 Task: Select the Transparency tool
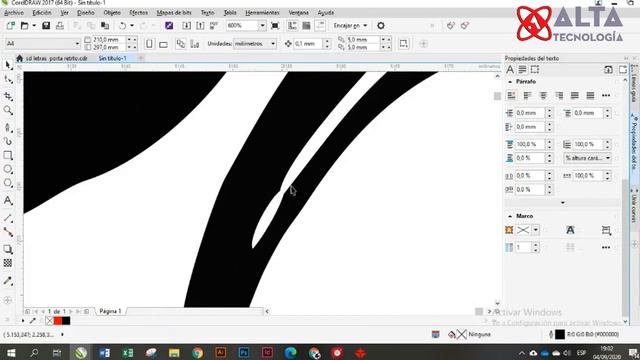(x=8, y=263)
